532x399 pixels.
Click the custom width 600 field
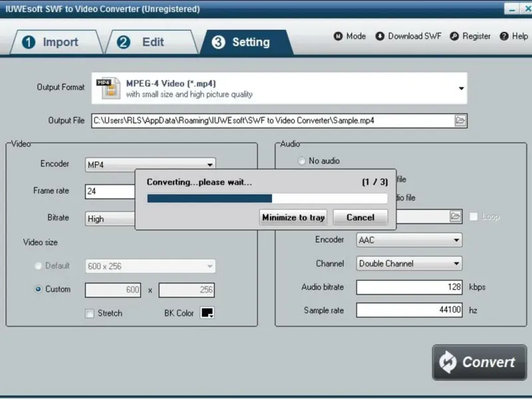click(x=113, y=290)
